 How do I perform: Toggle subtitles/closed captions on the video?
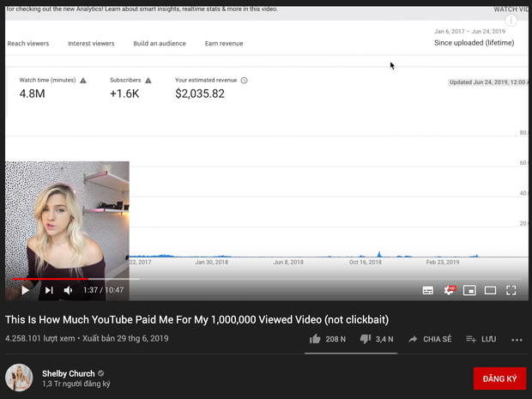point(428,291)
